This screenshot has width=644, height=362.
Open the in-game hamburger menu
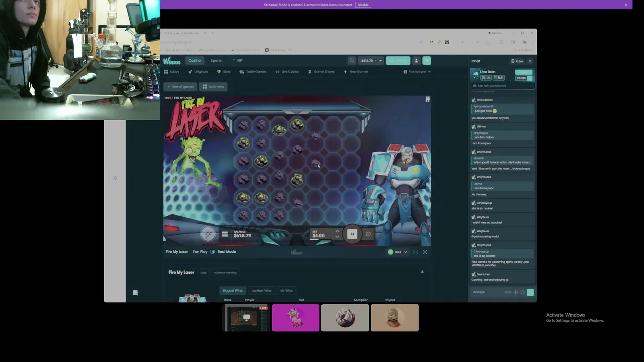click(225, 234)
